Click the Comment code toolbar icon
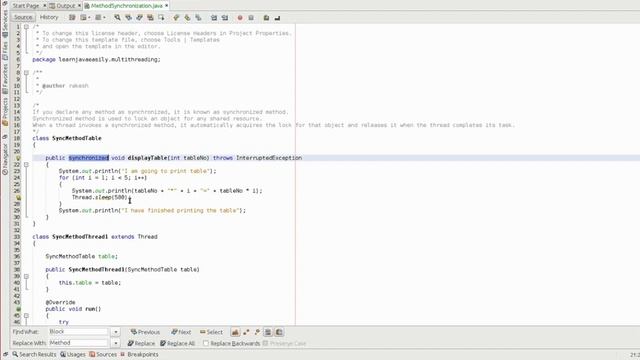Viewport: 640px width, 360px height. point(266,18)
